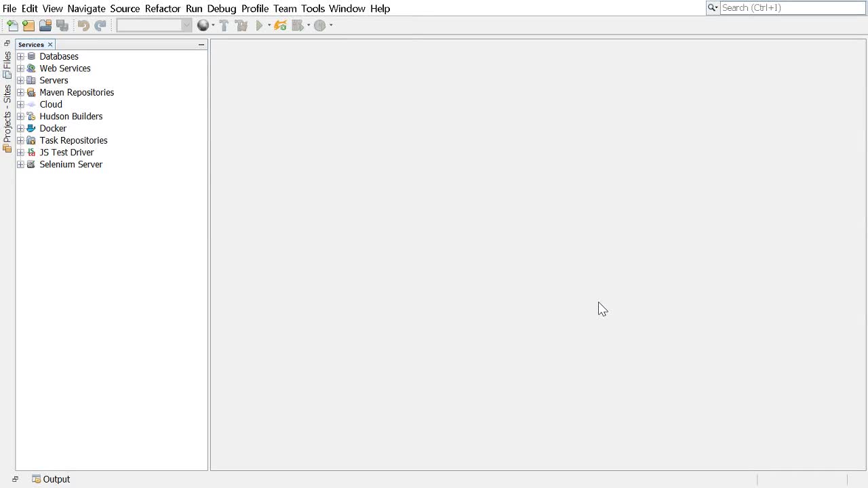
Task: Select the Maven Repositories label
Action: pos(77,92)
